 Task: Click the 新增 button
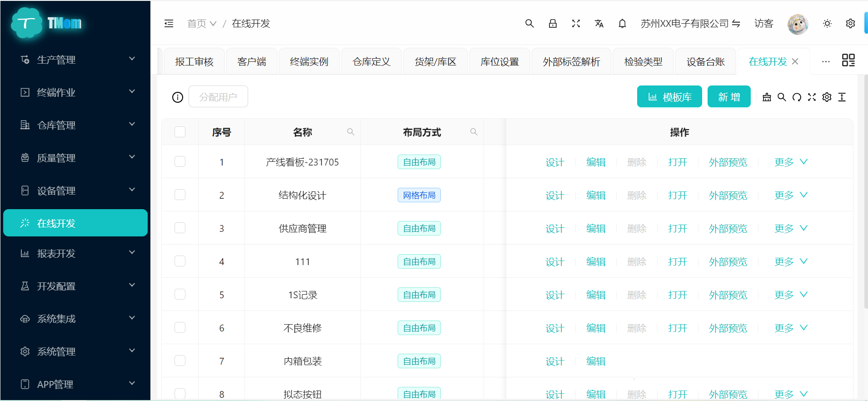[x=728, y=97]
